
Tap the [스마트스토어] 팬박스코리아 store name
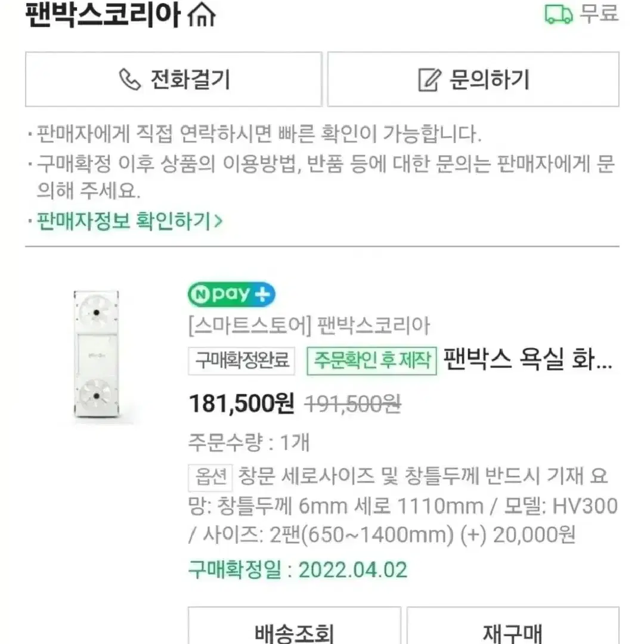309,326
